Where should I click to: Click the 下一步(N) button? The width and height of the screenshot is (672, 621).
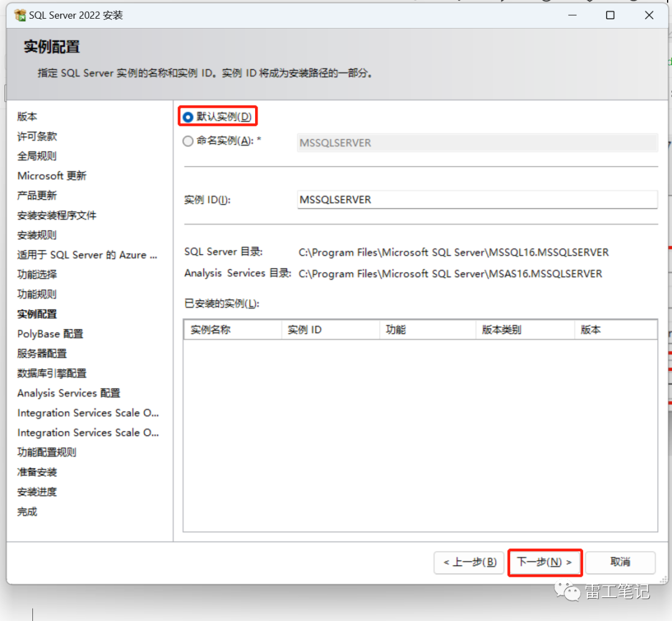tap(544, 562)
